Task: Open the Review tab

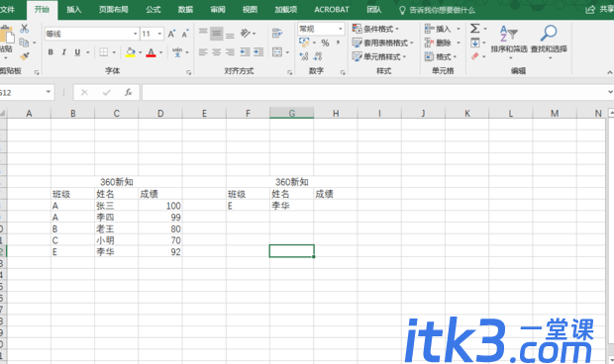Action: 217,9
